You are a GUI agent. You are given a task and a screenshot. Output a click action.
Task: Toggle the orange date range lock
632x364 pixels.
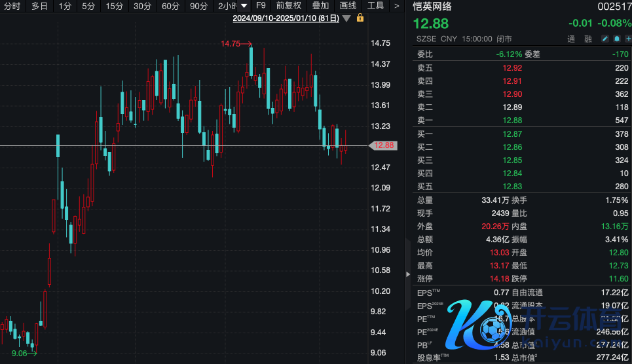(360, 18)
